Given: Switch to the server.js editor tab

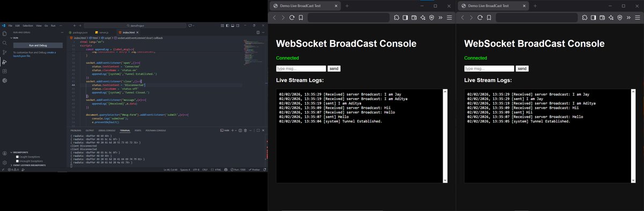Looking at the screenshot, I should 101,33.
